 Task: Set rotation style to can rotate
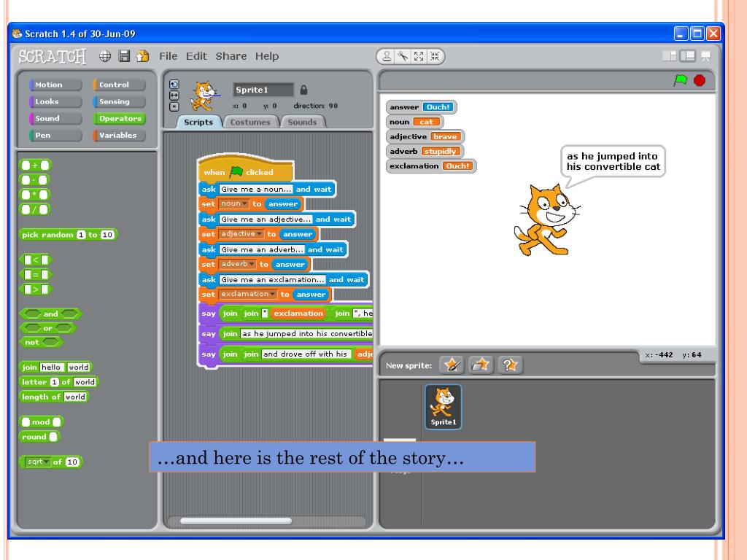(x=174, y=85)
